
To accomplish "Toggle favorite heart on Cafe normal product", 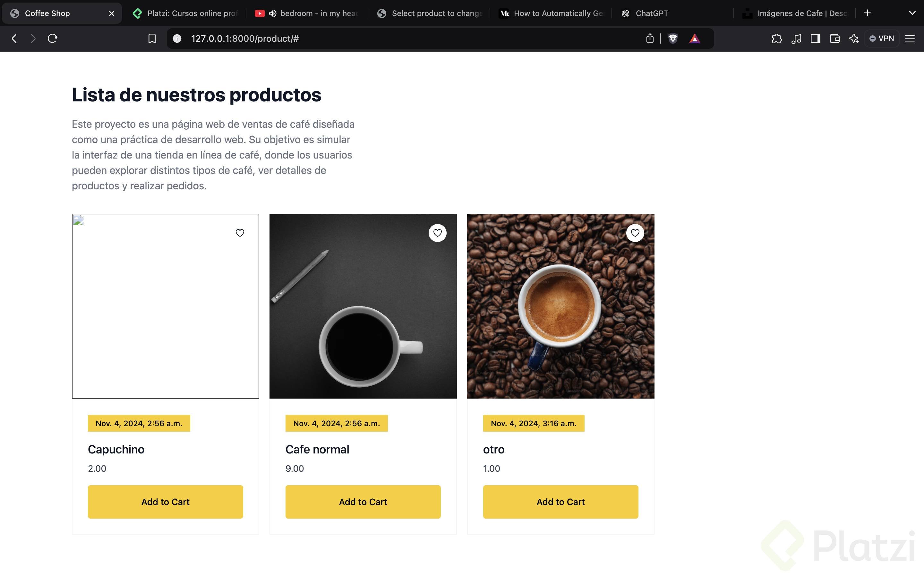I will point(437,233).
